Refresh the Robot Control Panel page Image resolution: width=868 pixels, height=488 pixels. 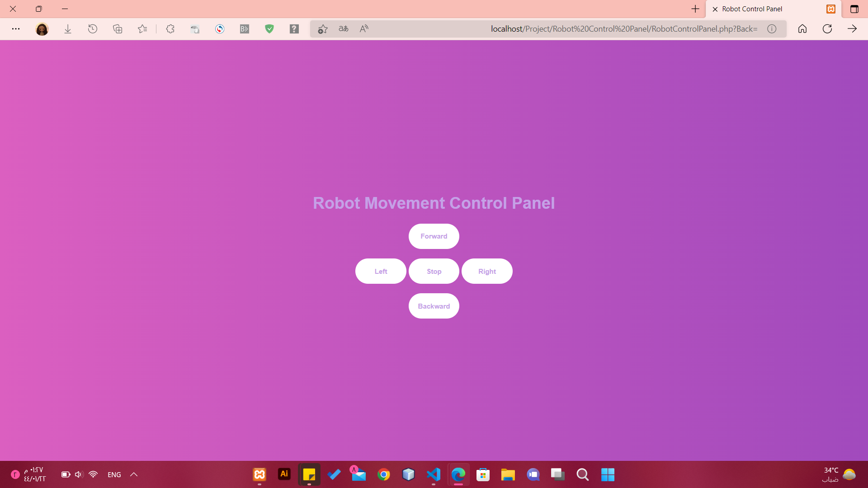(x=827, y=28)
